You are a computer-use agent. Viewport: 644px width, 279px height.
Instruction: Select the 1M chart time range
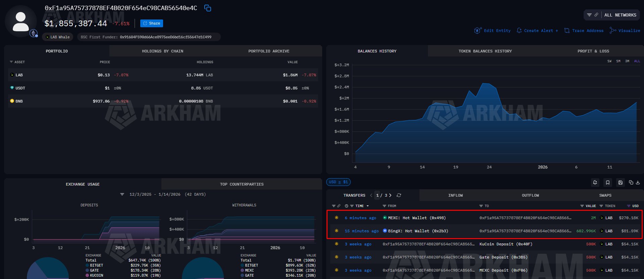tap(618, 61)
